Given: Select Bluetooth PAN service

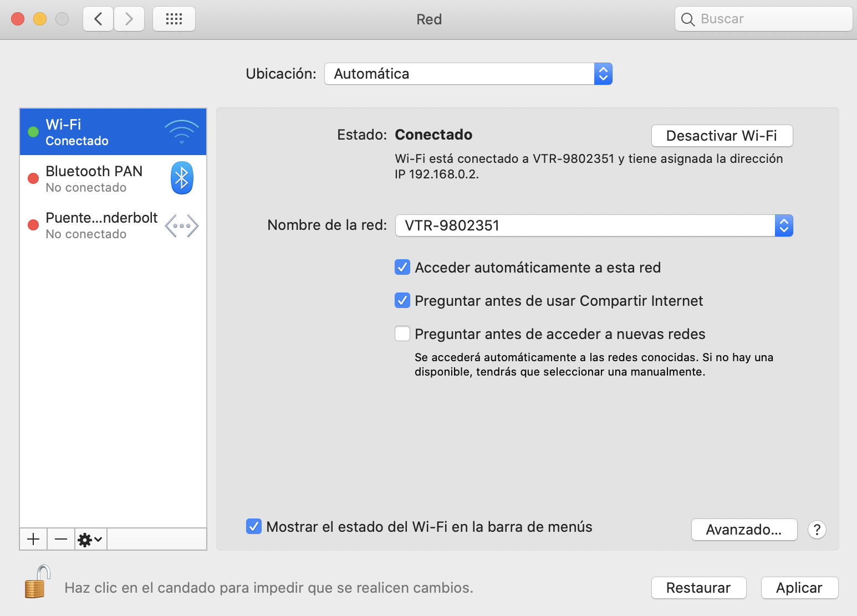Looking at the screenshot, I should (113, 178).
